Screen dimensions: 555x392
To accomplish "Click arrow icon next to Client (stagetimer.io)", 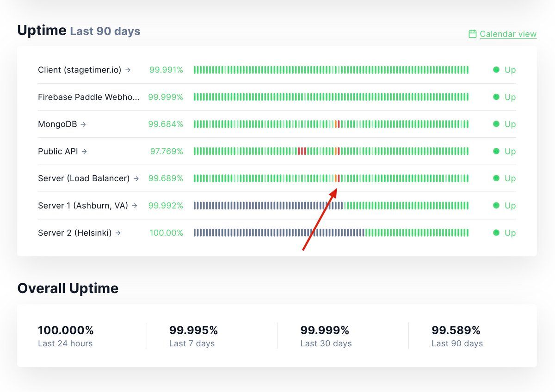I will coord(128,70).
